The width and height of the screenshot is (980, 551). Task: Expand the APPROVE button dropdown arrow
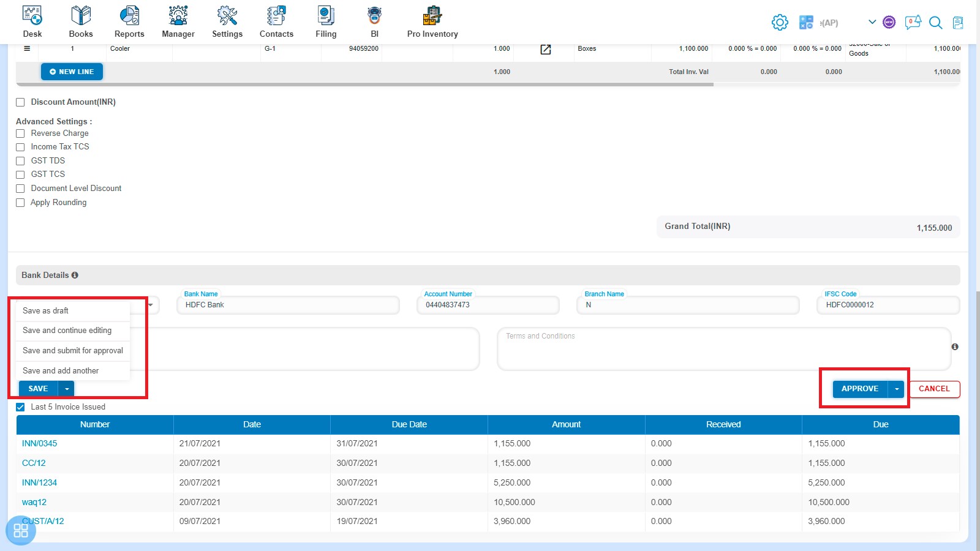(x=897, y=389)
